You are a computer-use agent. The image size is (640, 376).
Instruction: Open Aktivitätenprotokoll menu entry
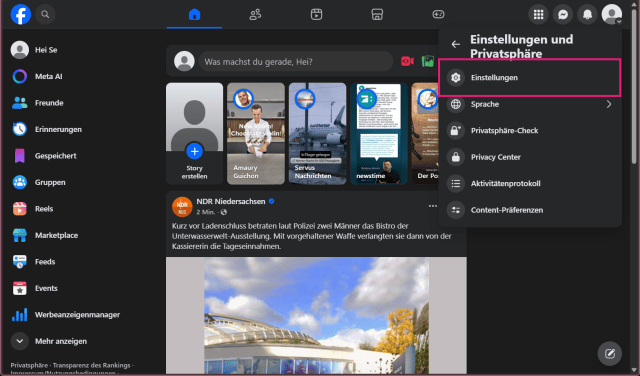[530, 184]
